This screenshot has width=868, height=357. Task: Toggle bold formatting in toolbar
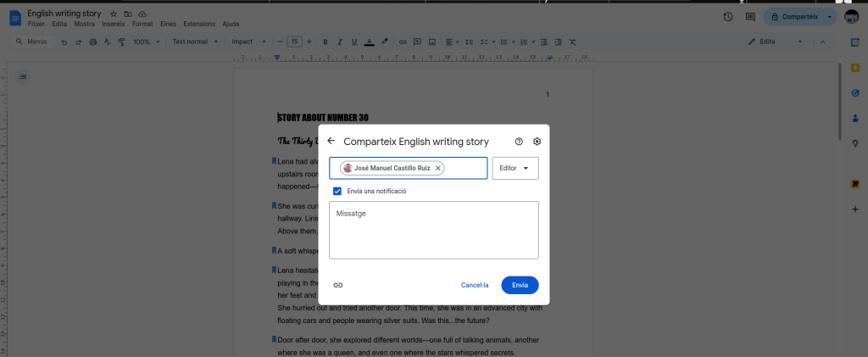click(x=325, y=42)
